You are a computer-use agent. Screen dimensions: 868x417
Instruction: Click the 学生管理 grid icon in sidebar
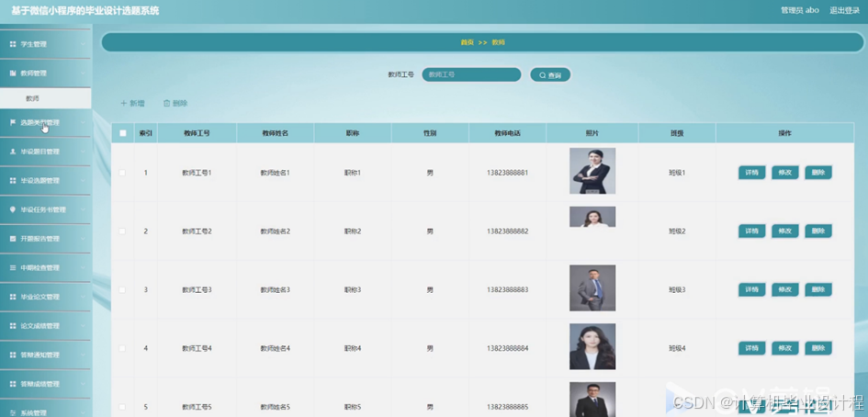tap(13, 44)
